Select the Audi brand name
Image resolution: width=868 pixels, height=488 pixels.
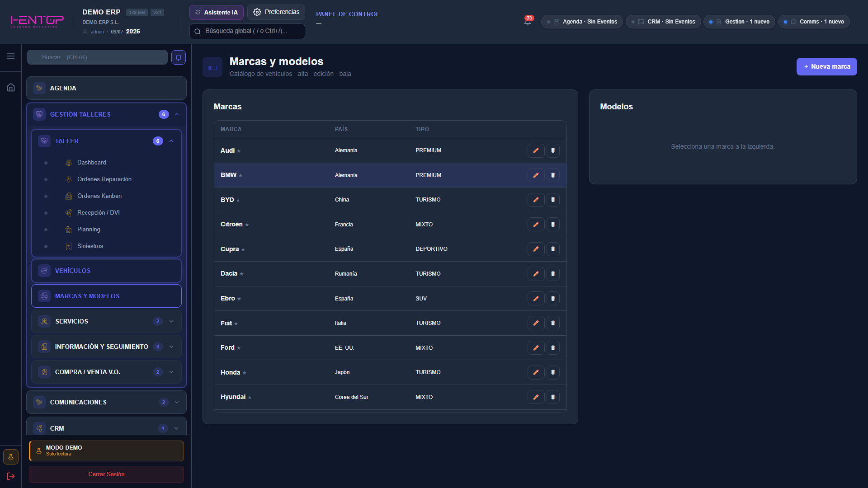tap(227, 150)
